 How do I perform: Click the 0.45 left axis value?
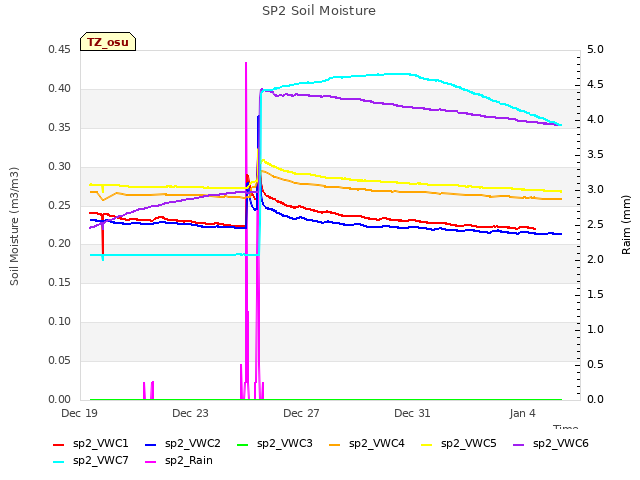(x=60, y=49)
